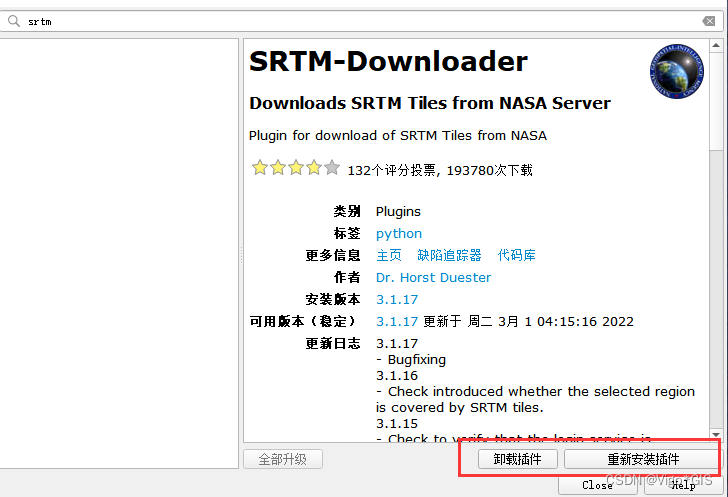Click the Help button

[683, 485]
